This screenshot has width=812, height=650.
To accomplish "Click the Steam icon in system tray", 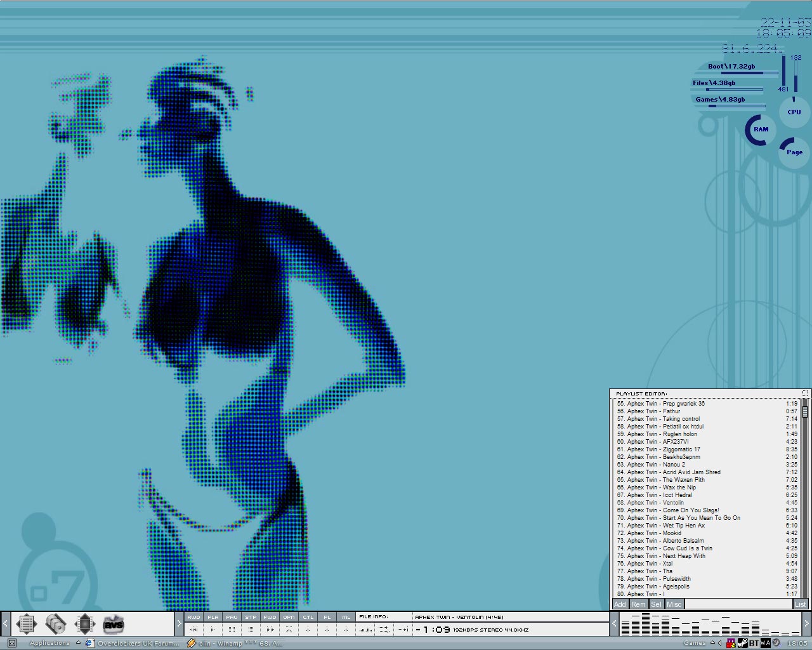I will tap(742, 643).
